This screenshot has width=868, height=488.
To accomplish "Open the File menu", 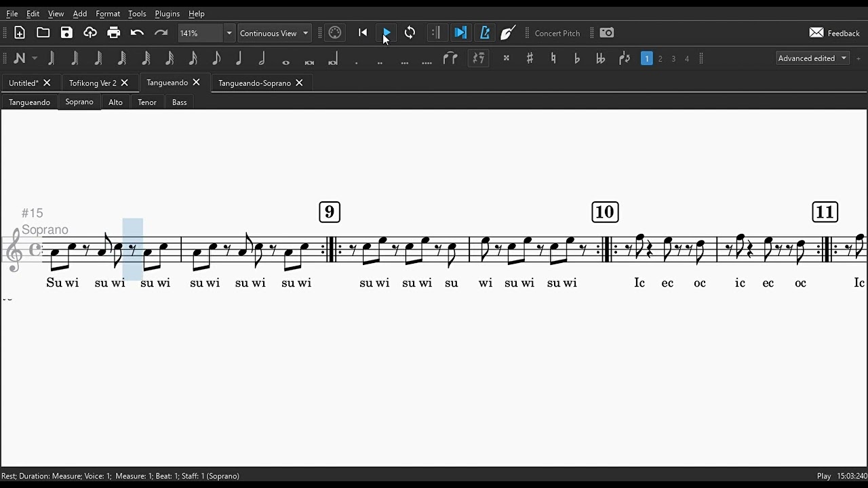I will click(12, 14).
